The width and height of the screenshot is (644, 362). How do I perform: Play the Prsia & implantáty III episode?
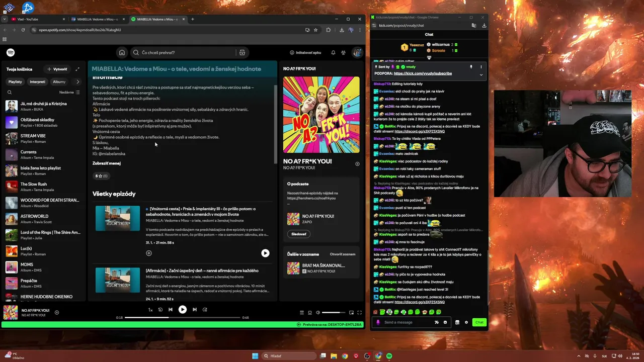(x=265, y=253)
